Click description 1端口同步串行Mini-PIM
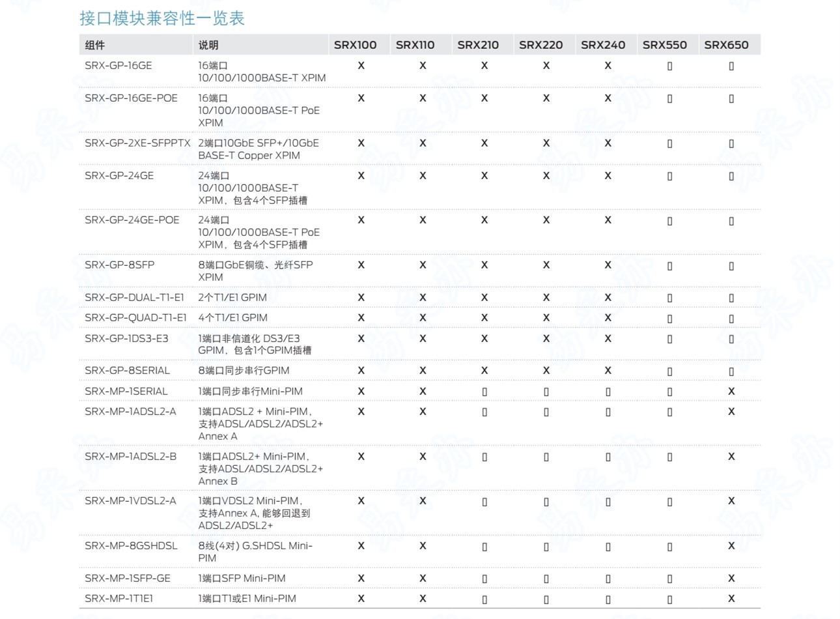 pyautogui.click(x=251, y=392)
